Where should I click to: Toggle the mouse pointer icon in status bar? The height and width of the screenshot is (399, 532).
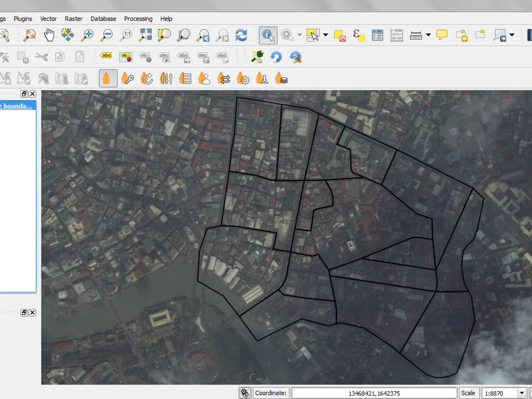[x=244, y=393]
